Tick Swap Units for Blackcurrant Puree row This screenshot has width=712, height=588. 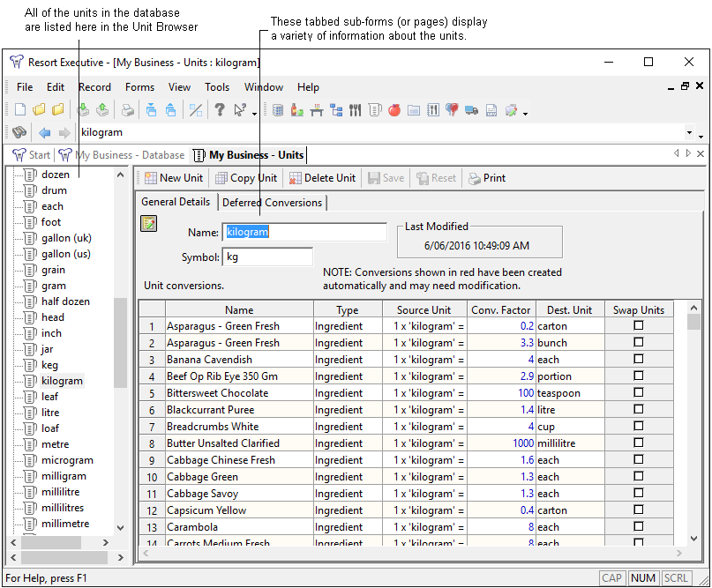pyautogui.click(x=639, y=409)
